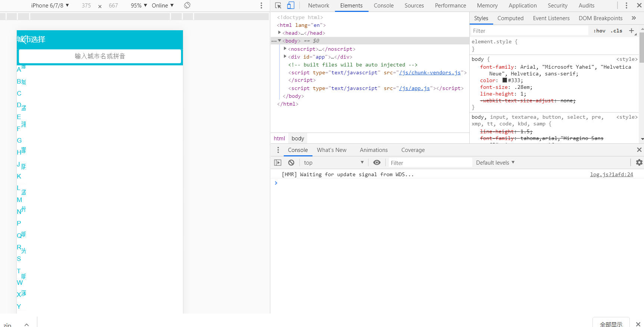Screen dimensions: 644x327
Task: Toggle device toolbar icon
Action: (x=291, y=5)
